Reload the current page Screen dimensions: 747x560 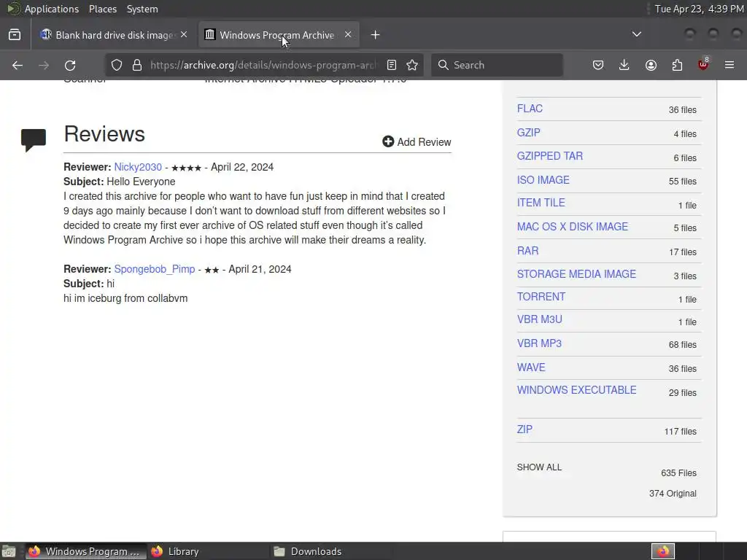click(70, 65)
